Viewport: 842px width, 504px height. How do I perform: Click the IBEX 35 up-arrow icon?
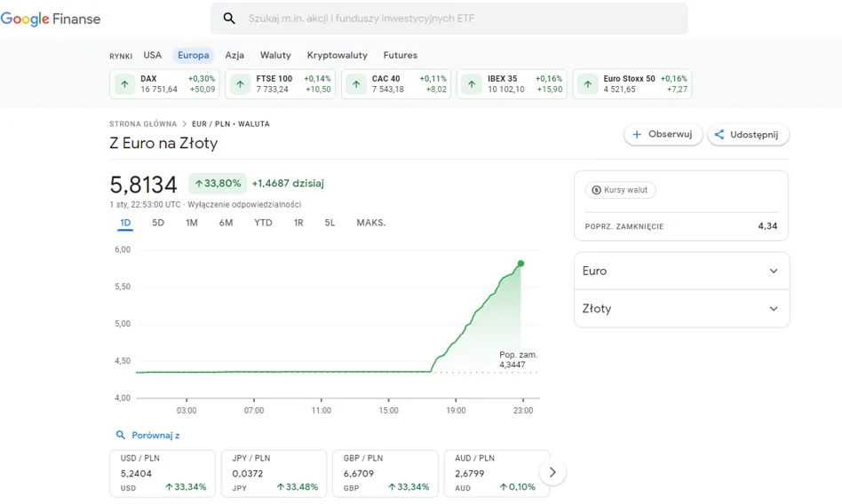coord(472,84)
